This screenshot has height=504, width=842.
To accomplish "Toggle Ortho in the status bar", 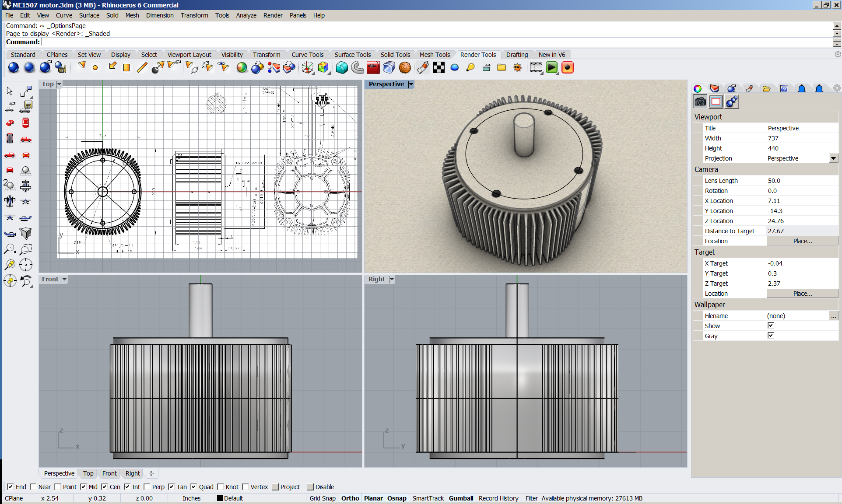I will (x=350, y=498).
